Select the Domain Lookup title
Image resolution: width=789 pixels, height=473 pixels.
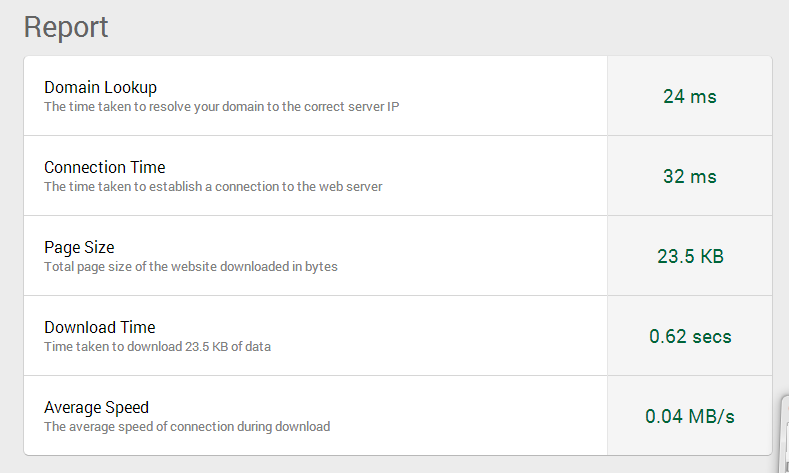tap(101, 87)
